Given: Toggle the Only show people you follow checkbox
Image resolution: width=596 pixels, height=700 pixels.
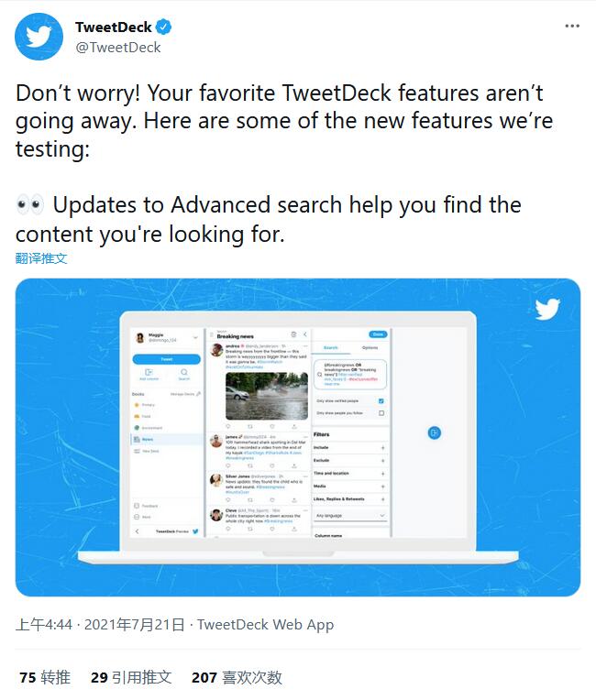Looking at the screenshot, I should coord(381,413).
